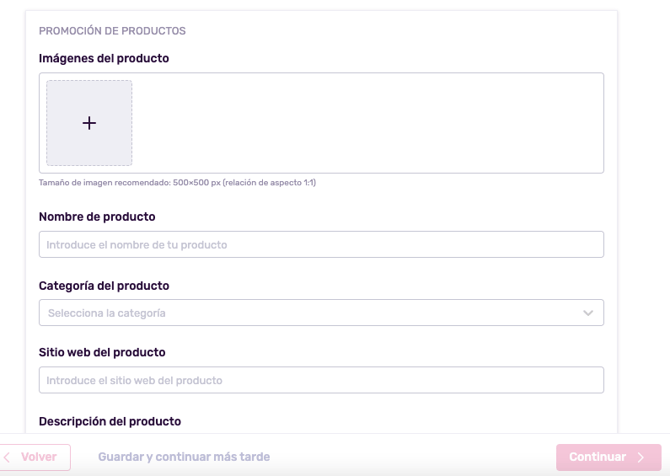Click the recommended image size hint text
The height and width of the screenshot is (476, 670).
pos(177,183)
